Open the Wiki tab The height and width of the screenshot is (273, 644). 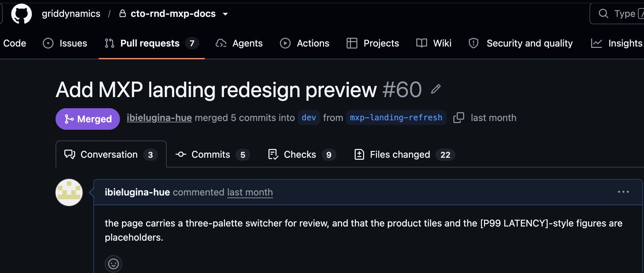tap(433, 43)
